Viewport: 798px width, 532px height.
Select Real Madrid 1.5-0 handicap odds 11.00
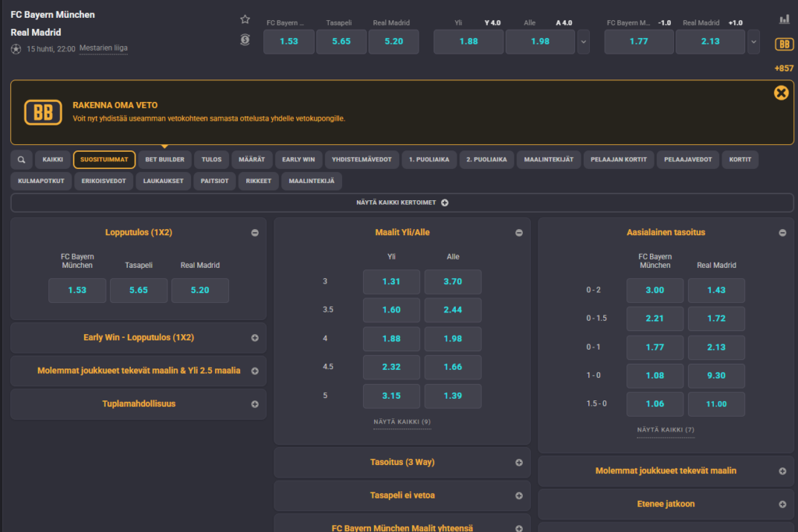point(717,403)
